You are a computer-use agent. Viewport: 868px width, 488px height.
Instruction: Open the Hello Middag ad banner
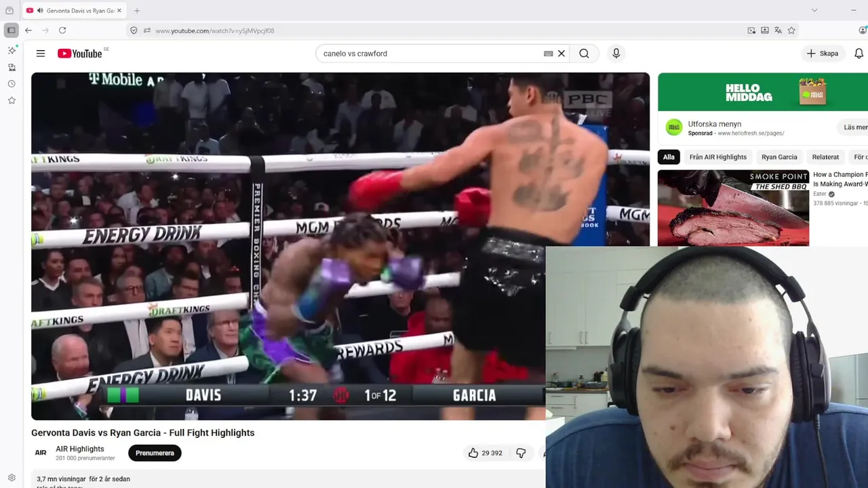(763, 92)
